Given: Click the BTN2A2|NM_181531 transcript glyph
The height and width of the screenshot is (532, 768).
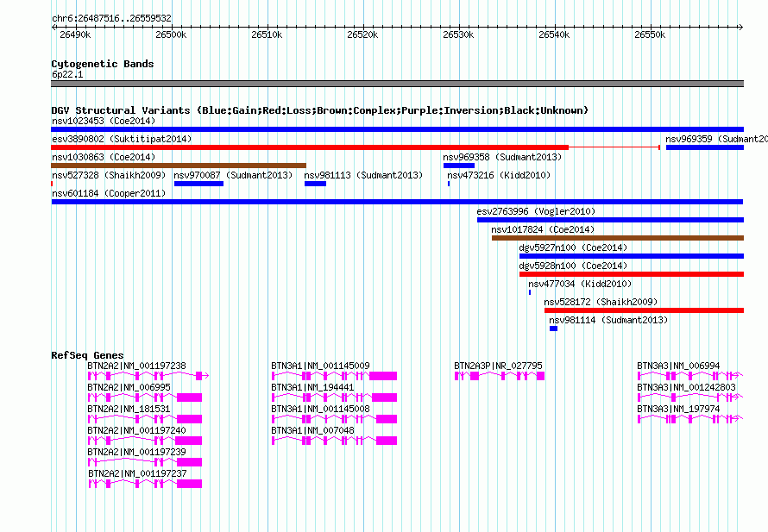Looking at the screenshot, I should click(x=145, y=419).
